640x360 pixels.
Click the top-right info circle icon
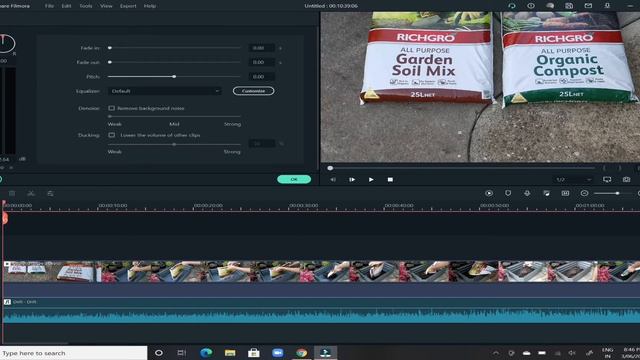click(531, 6)
